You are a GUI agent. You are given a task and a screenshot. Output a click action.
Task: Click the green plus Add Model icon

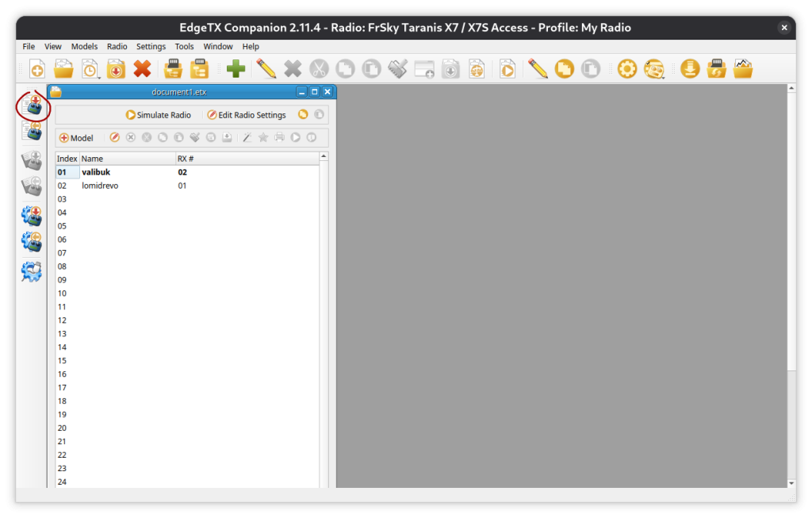tap(236, 69)
